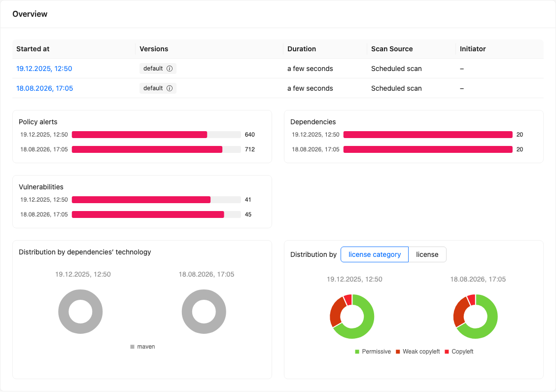Click the Policy alerts card title
Screen dimensions: 556x392
[x=38, y=122]
